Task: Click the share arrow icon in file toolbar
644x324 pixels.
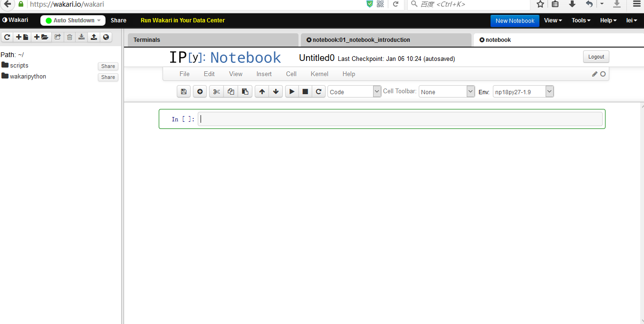Action: tap(58, 37)
